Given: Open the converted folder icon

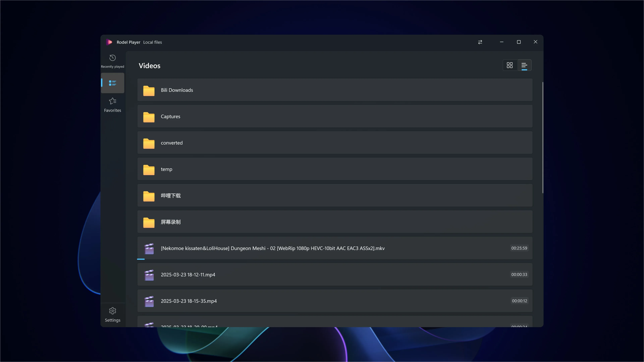Looking at the screenshot, I should pyautogui.click(x=149, y=143).
